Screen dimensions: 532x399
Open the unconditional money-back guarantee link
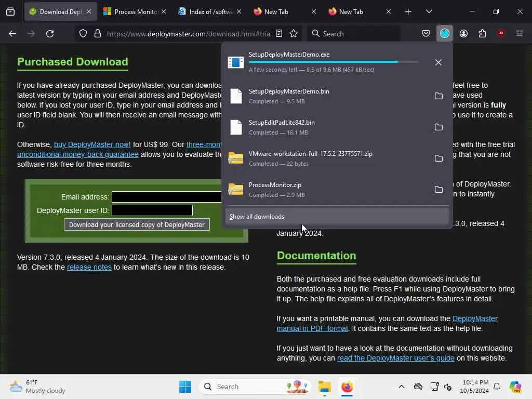pos(78,154)
